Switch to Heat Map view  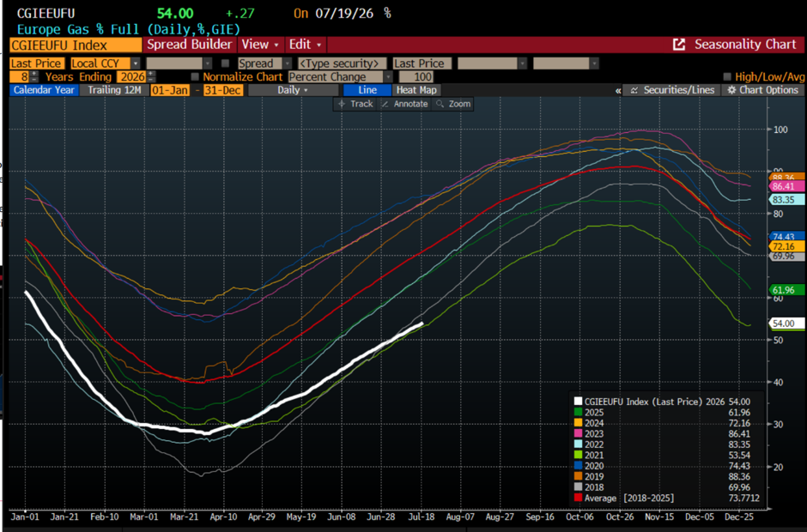click(416, 90)
